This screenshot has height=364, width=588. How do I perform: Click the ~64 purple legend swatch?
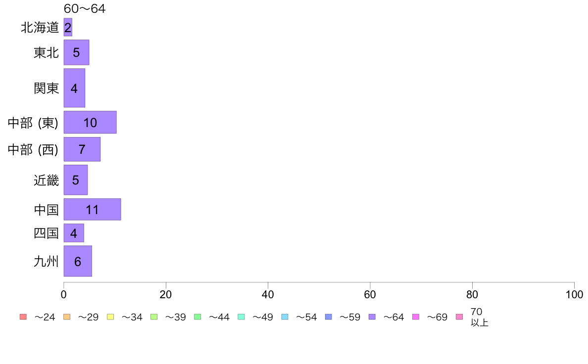pyautogui.click(x=372, y=317)
